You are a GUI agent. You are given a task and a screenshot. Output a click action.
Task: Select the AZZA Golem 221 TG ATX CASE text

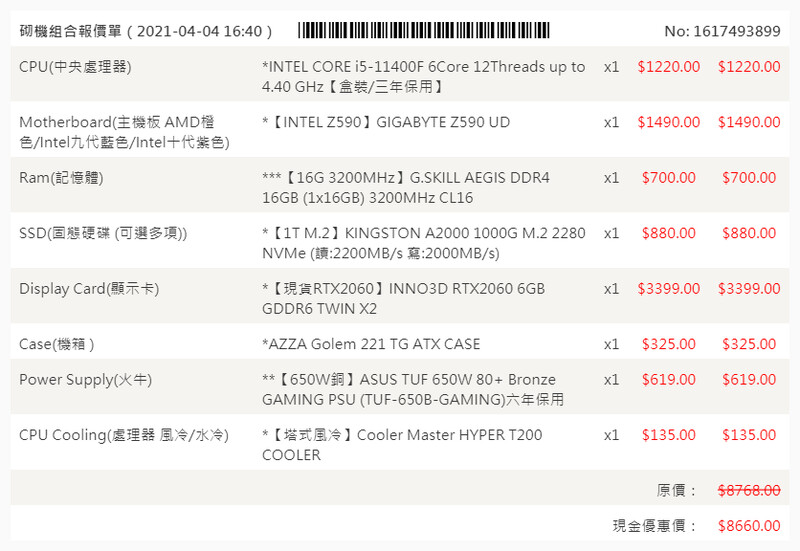point(371,344)
